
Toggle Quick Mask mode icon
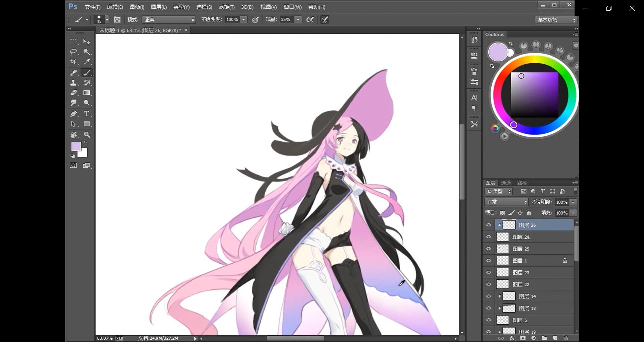73,165
